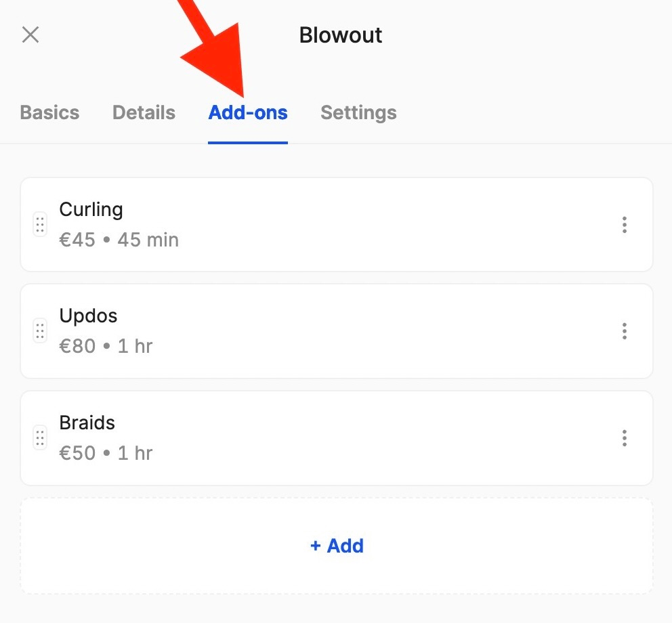The image size is (672, 623).
Task: Open the Settings tab
Action: [x=358, y=112]
